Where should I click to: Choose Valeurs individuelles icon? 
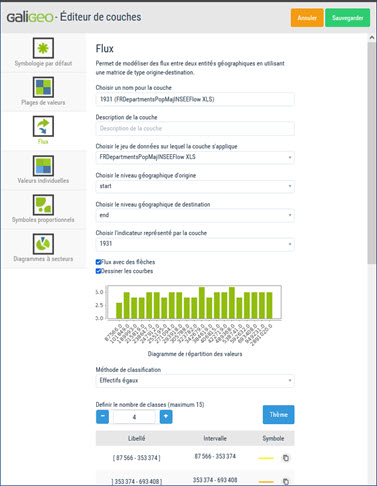pyautogui.click(x=43, y=166)
